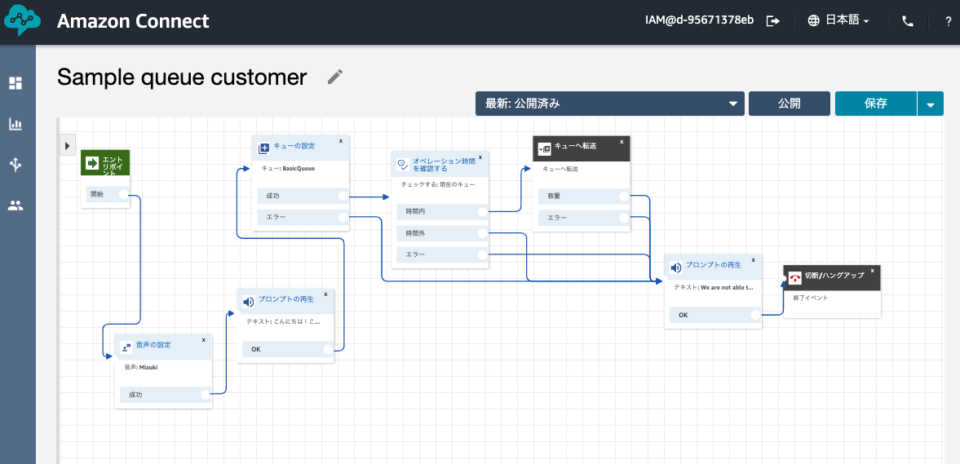Screen dimensions: 960x464
Task: Click the 保存 save button
Action: [x=876, y=103]
